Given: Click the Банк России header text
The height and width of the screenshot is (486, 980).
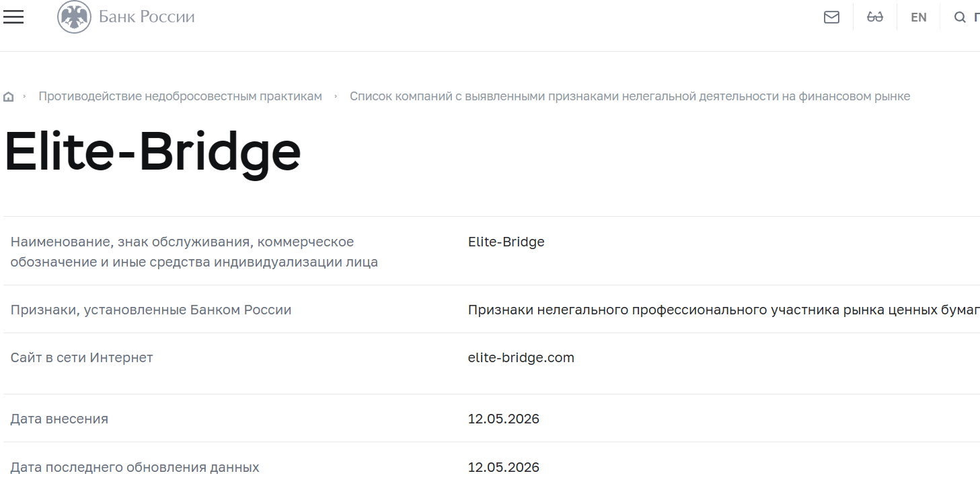Looking at the screenshot, I should point(147,17).
